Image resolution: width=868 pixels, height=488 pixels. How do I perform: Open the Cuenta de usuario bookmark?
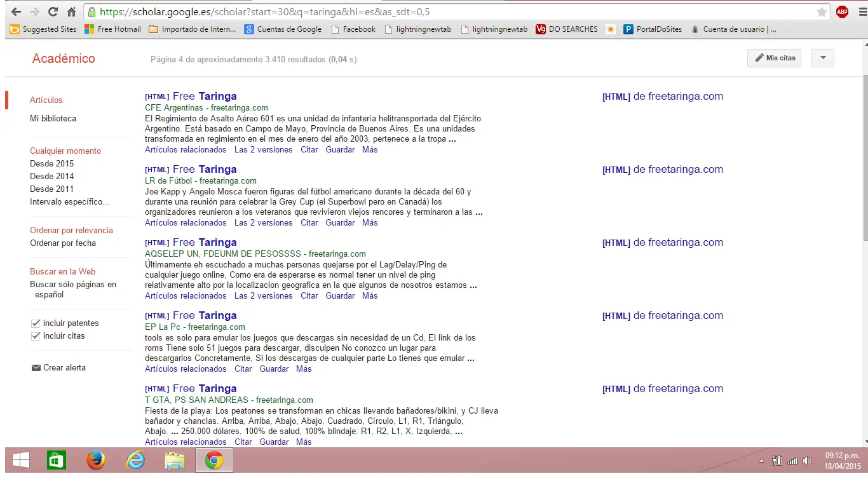coord(733,29)
